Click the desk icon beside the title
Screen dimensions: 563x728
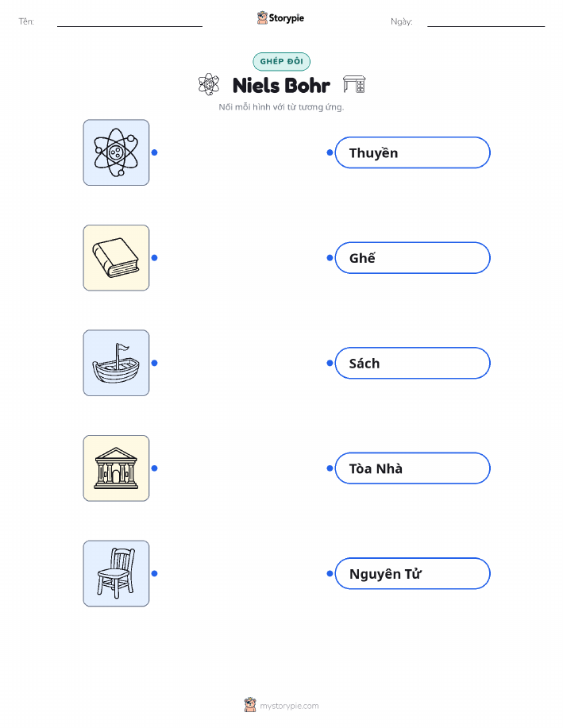[354, 84]
